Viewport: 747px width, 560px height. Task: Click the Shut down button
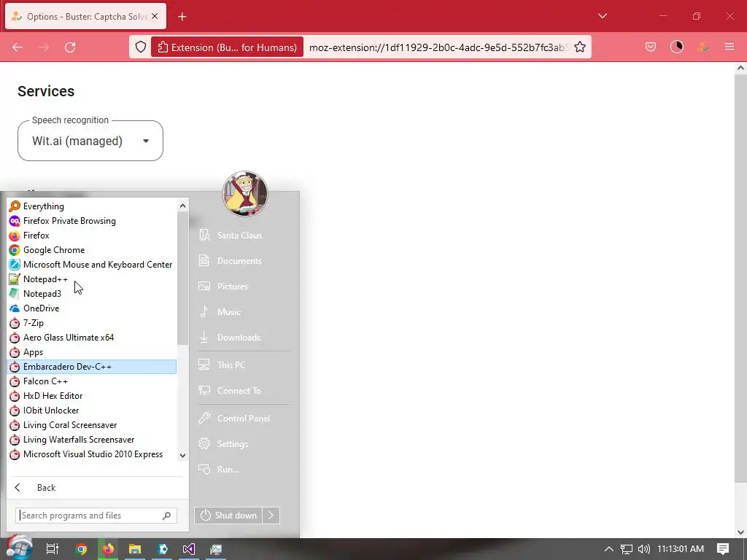point(228,516)
